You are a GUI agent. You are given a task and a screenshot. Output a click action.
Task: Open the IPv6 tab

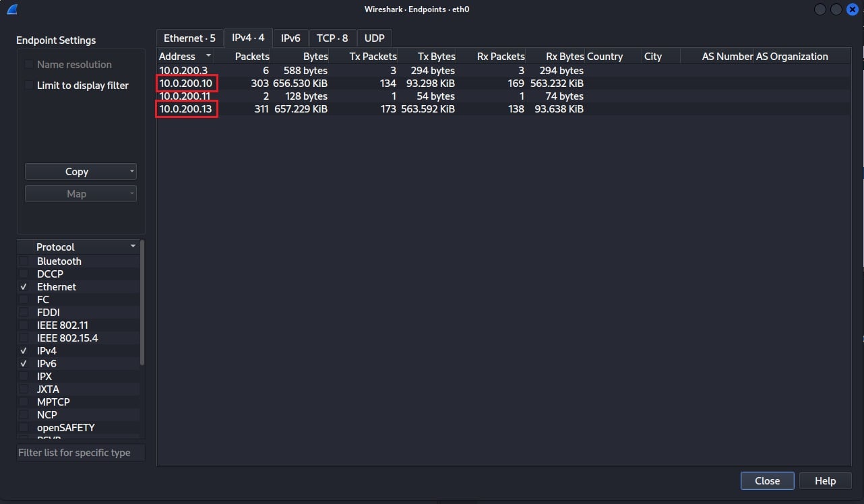(x=290, y=38)
